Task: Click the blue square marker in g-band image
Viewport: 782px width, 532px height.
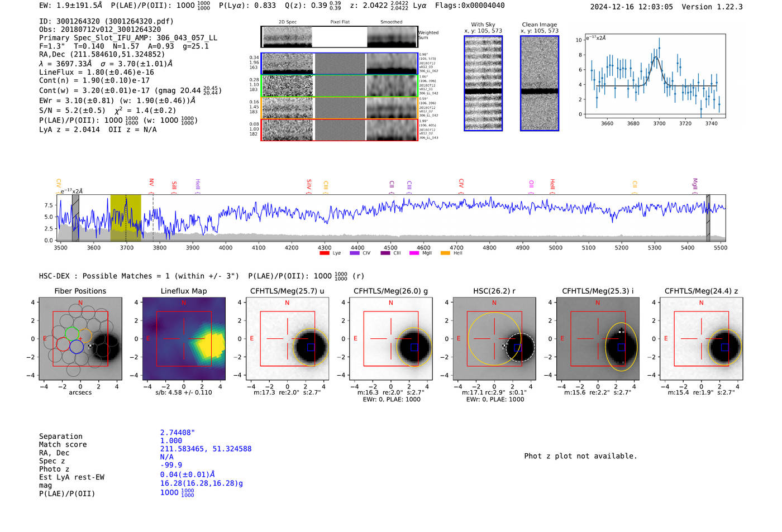Action: pyautogui.click(x=414, y=347)
